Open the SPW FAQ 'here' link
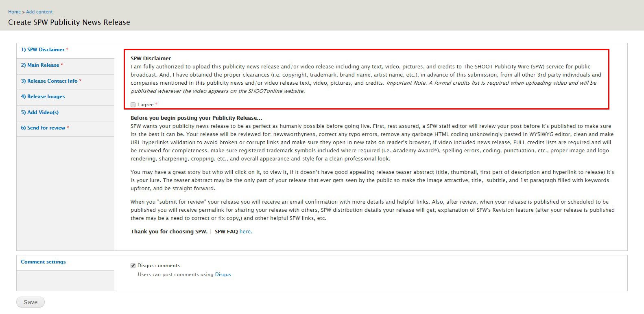 tap(246, 232)
